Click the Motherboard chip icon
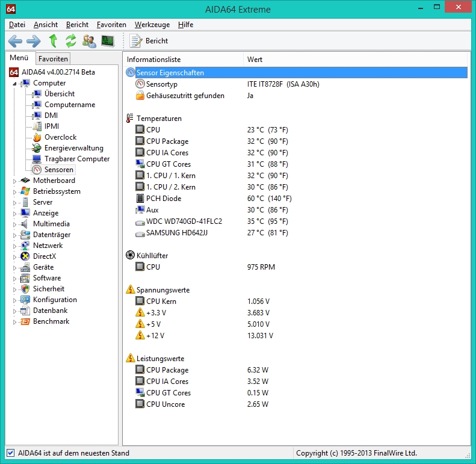 coord(25,181)
